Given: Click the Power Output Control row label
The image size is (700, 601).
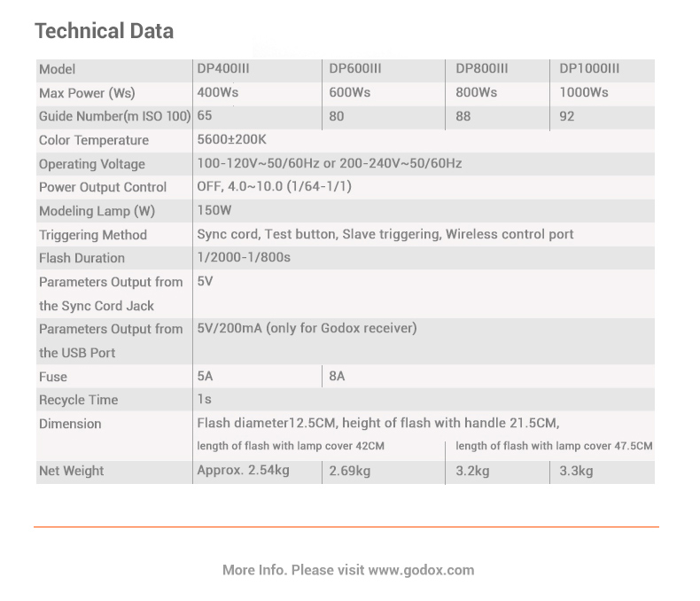Looking at the screenshot, I should [x=103, y=187].
